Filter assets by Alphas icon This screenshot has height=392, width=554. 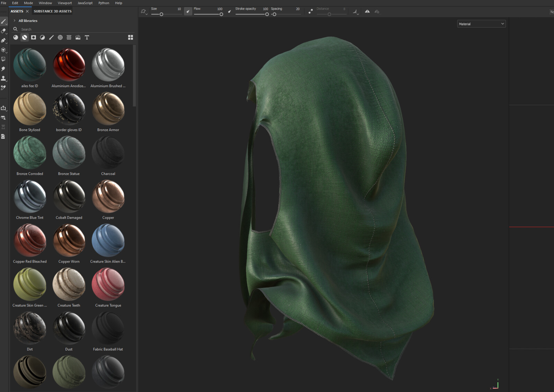(60, 37)
